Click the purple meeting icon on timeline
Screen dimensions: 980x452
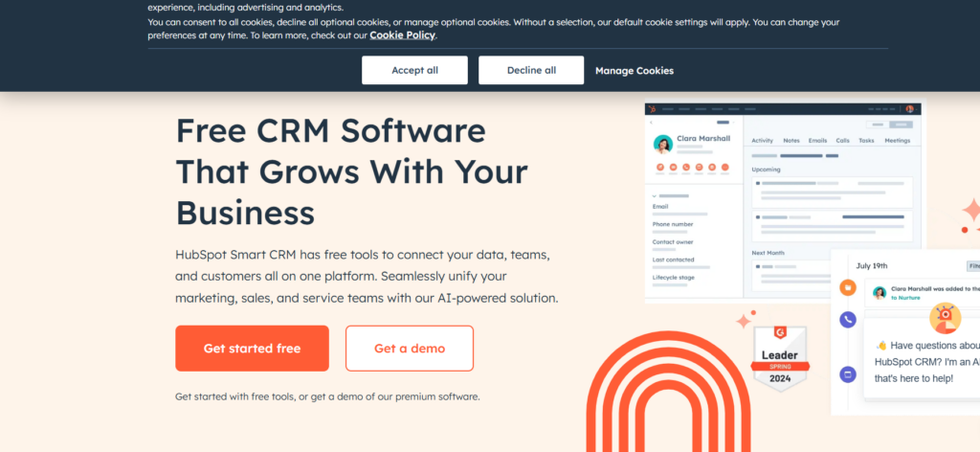click(x=848, y=374)
